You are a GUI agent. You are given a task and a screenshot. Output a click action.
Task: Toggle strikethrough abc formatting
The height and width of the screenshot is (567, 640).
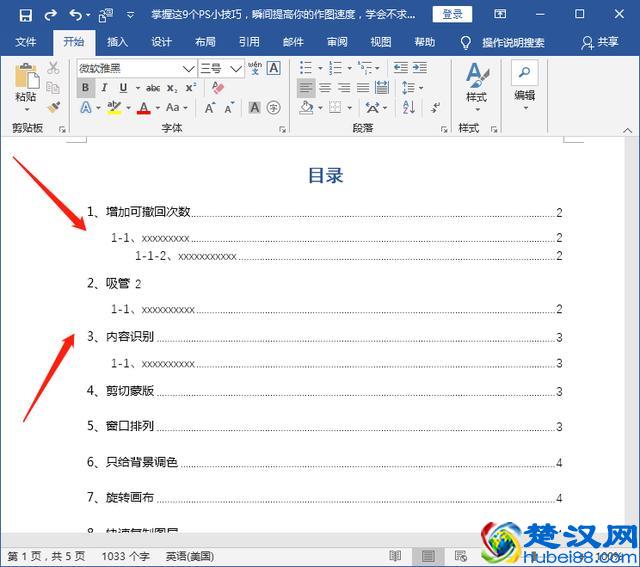coord(153,88)
